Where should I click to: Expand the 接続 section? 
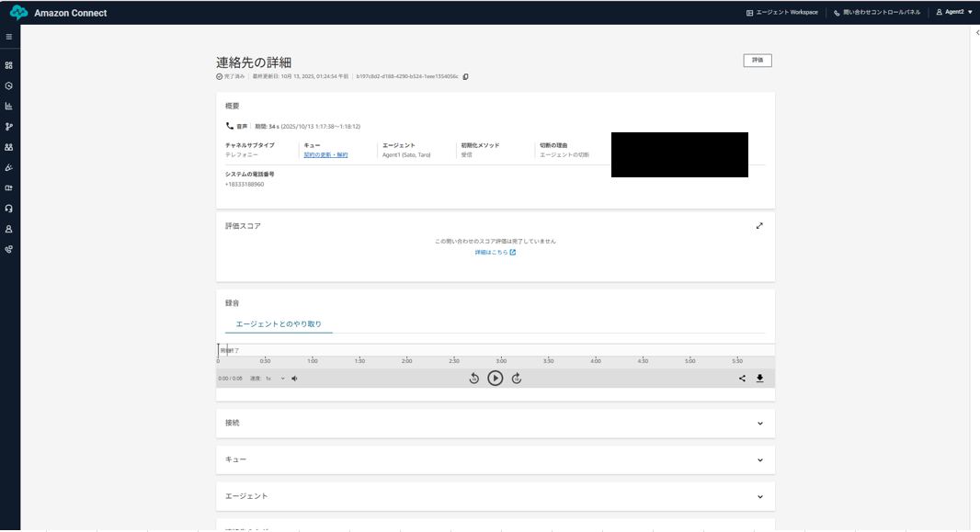[x=496, y=424]
